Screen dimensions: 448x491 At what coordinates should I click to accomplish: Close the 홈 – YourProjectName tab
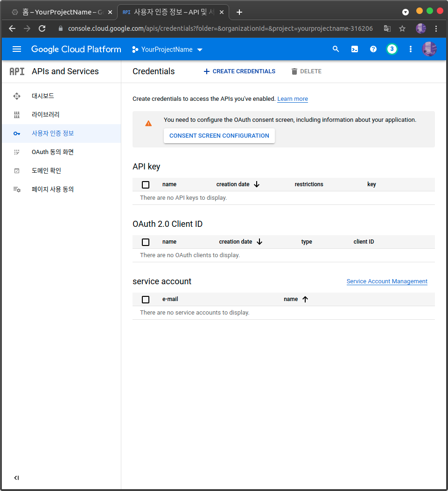click(110, 12)
